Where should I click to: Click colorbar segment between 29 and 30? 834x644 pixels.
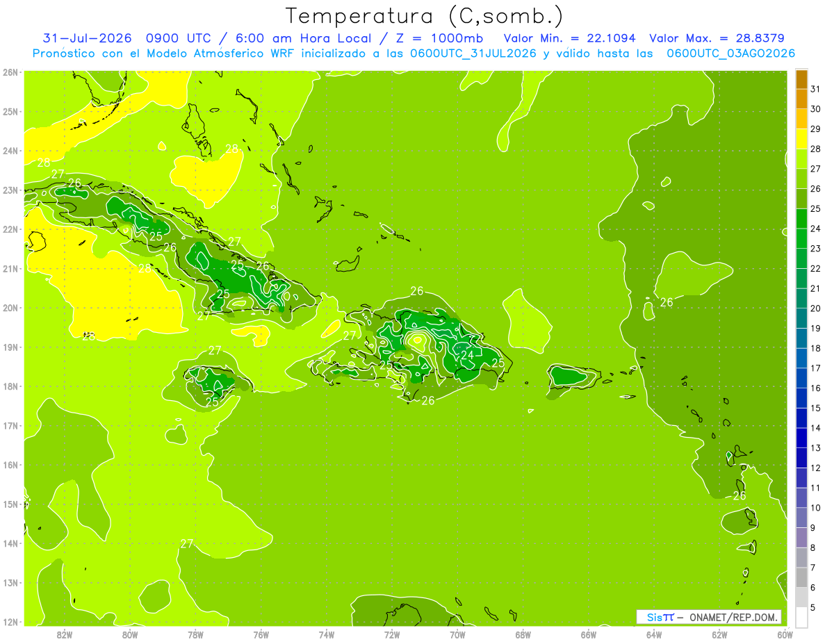[x=801, y=119]
